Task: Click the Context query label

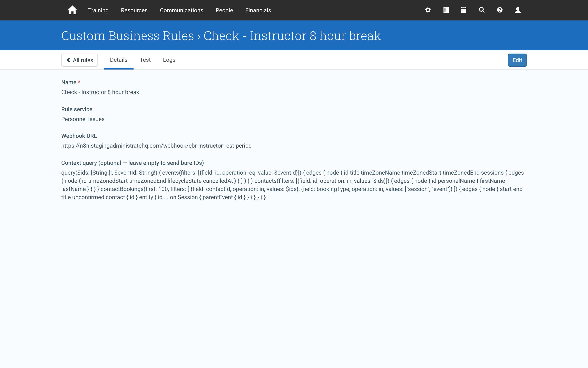Action: (x=133, y=163)
